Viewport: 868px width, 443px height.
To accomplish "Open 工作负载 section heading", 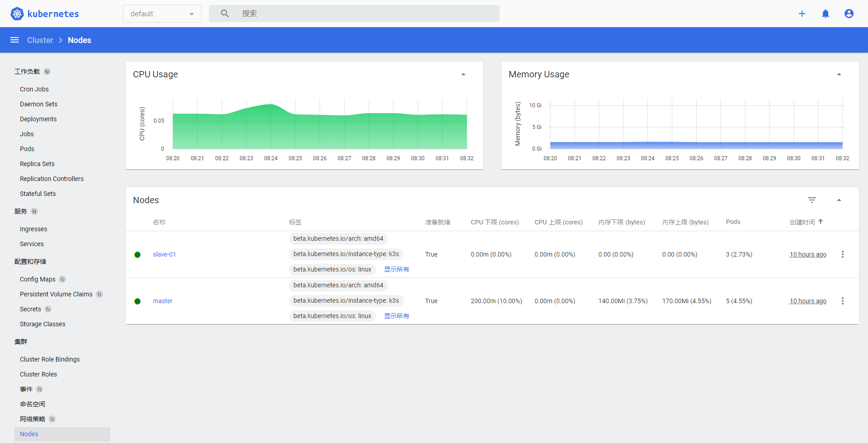I will coord(27,71).
